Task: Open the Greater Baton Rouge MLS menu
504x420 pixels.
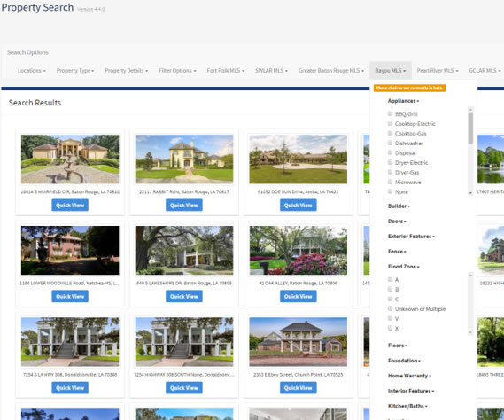Action: [x=331, y=70]
